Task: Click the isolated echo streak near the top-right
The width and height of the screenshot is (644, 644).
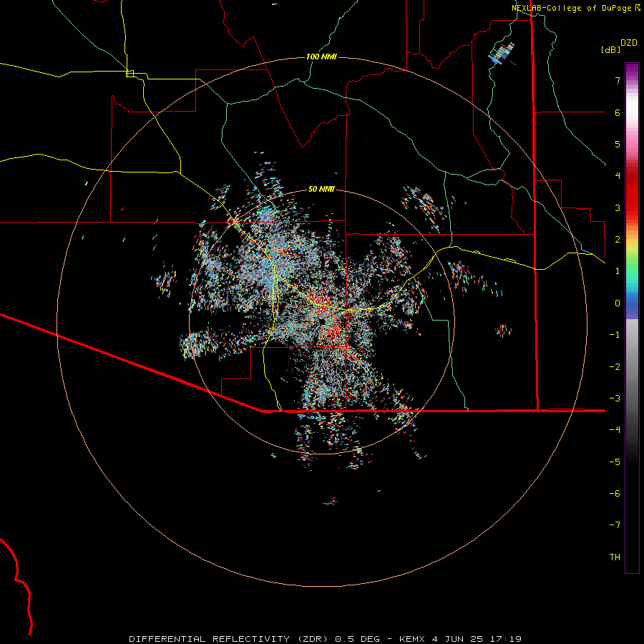Action: tap(502, 54)
